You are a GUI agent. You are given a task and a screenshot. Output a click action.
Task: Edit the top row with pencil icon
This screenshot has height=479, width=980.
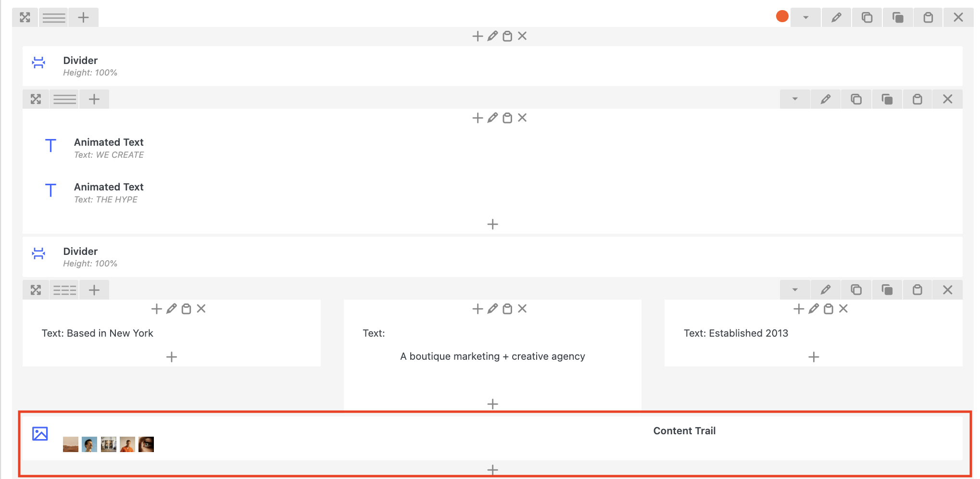[x=836, y=18]
